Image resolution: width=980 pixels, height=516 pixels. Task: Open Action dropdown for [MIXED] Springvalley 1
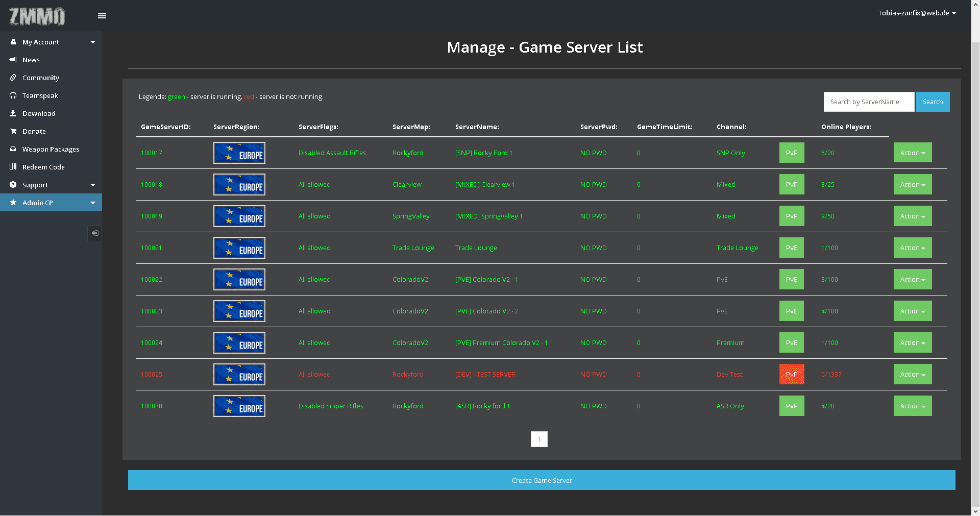(913, 216)
